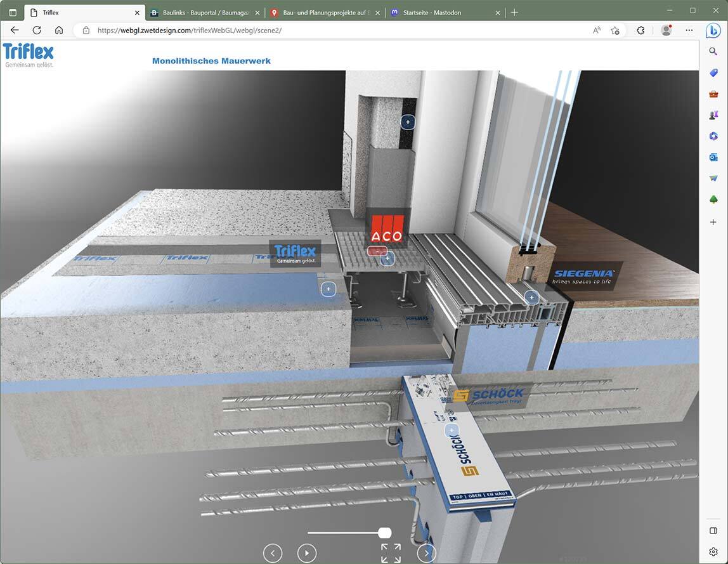This screenshot has width=728, height=564.
Task: Open hotspot plus on Schöck element
Action: (452, 431)
